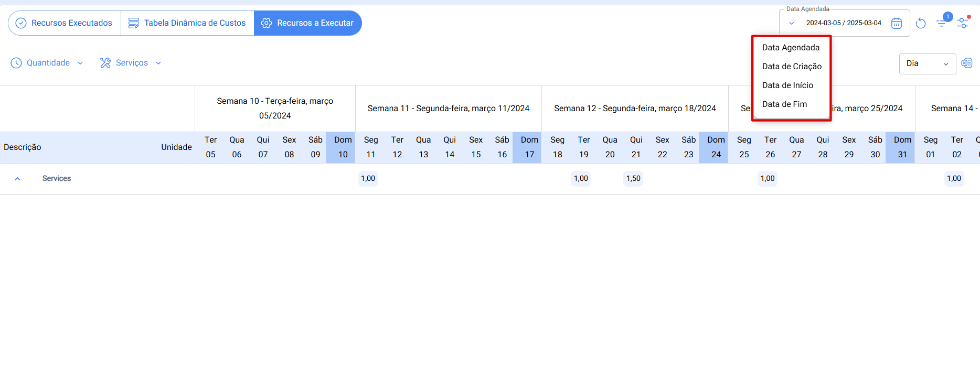
Task: Choose Data Agendada from the menu
Action: [791, 48]
